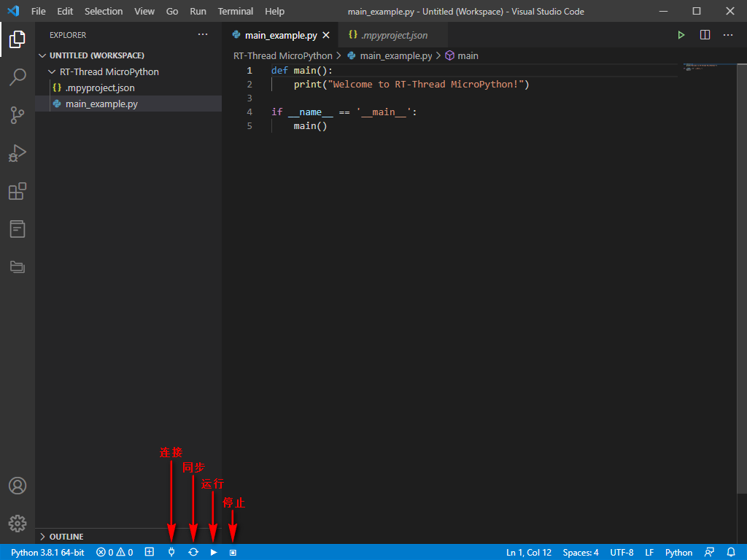747x560 pixels.
Task: Click the VS Code logo in title bar
Action: [13, 11]
